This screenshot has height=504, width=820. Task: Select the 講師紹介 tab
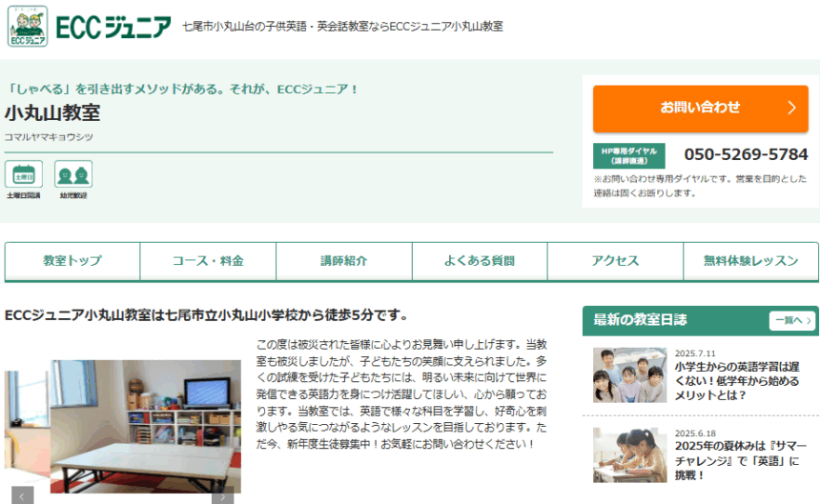coord(344,261)
